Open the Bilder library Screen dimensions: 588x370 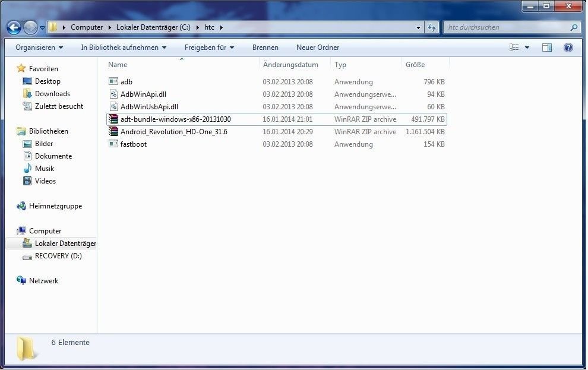[44, 144]
